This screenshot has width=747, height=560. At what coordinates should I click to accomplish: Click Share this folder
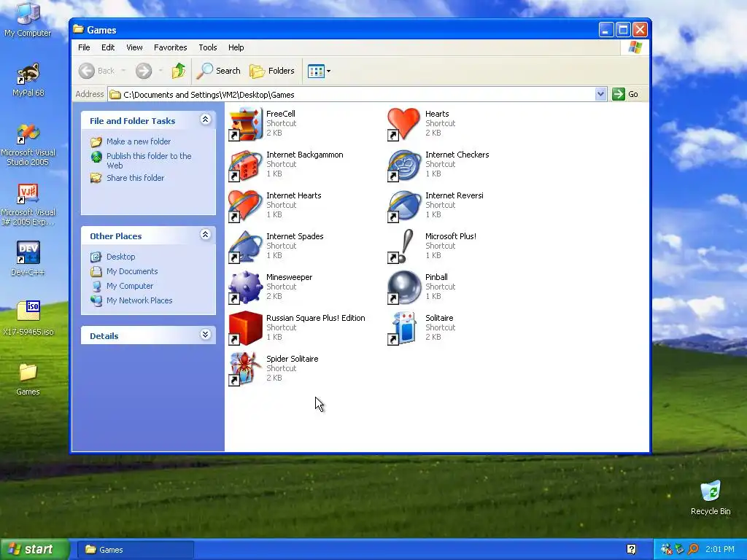(135, 178)
